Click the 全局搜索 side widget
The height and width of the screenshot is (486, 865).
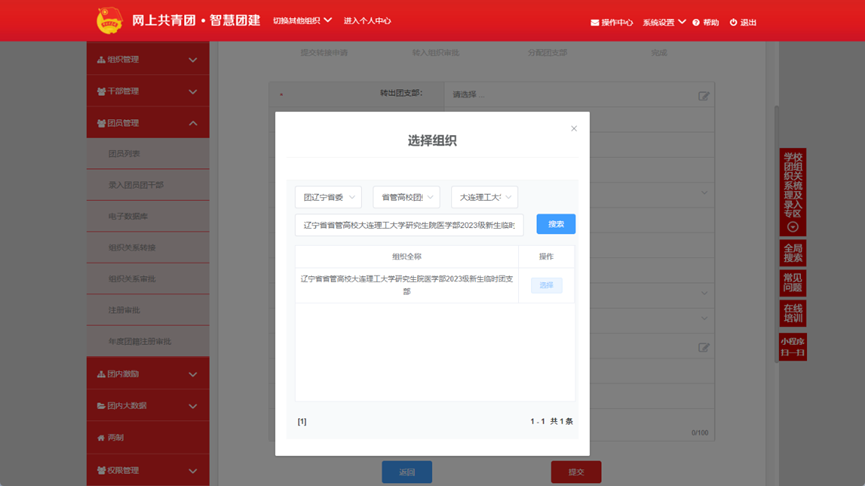[792, 253]
